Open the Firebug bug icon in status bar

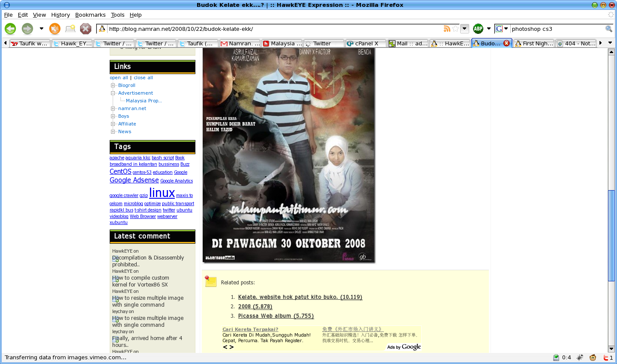[580, 358]
